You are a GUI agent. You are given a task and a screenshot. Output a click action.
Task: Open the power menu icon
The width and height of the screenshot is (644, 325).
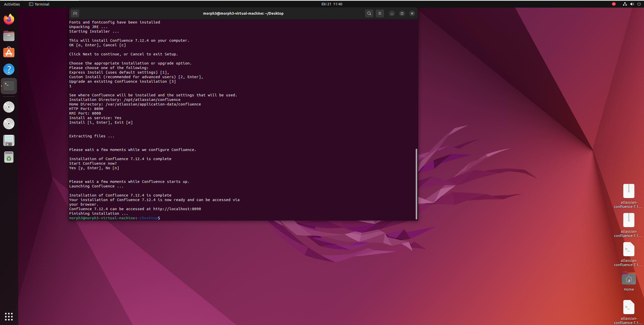(639, 4)
